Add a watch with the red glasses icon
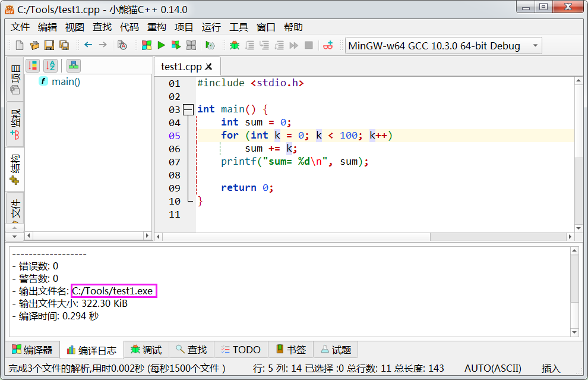The width and height of the screenshot is (588, 380). 328,45
